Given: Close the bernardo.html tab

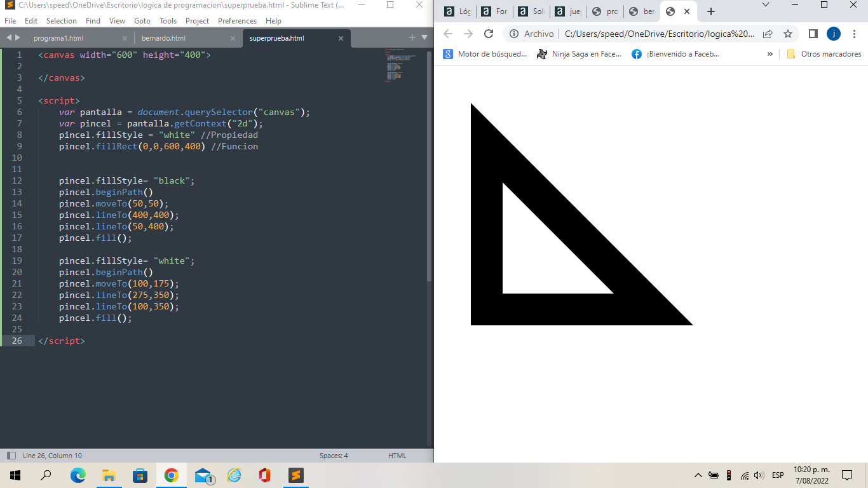Looking at the screenshot, I should 233,38.
